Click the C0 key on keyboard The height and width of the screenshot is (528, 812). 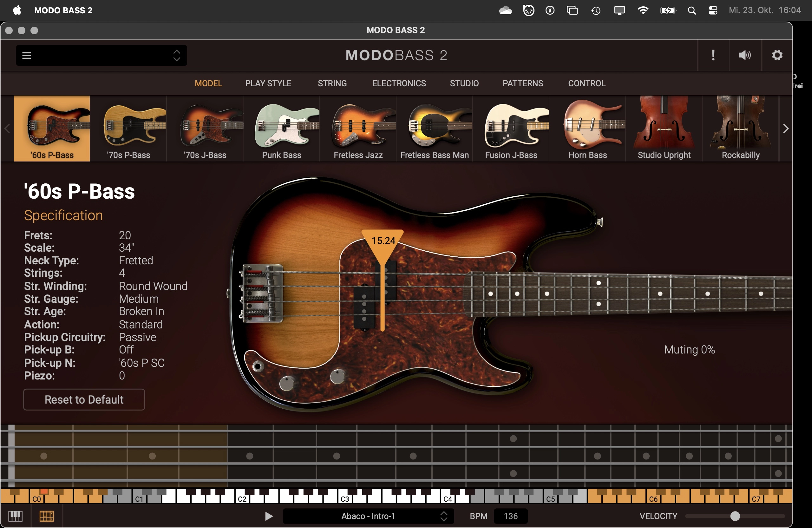coord(36,498)
